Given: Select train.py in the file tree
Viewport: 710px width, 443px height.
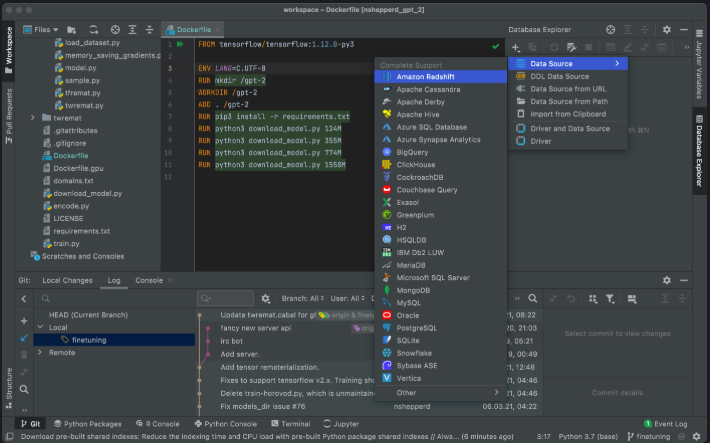Looking at the screenshot, I should point(66,244).
